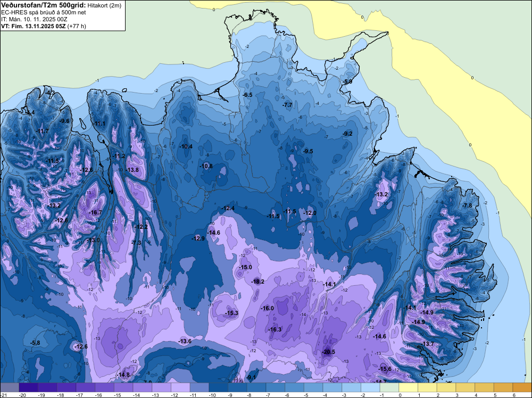
Task: Click the 'VT: Fim. 13.11.2025 05Z' line
Action: (33, 26)
